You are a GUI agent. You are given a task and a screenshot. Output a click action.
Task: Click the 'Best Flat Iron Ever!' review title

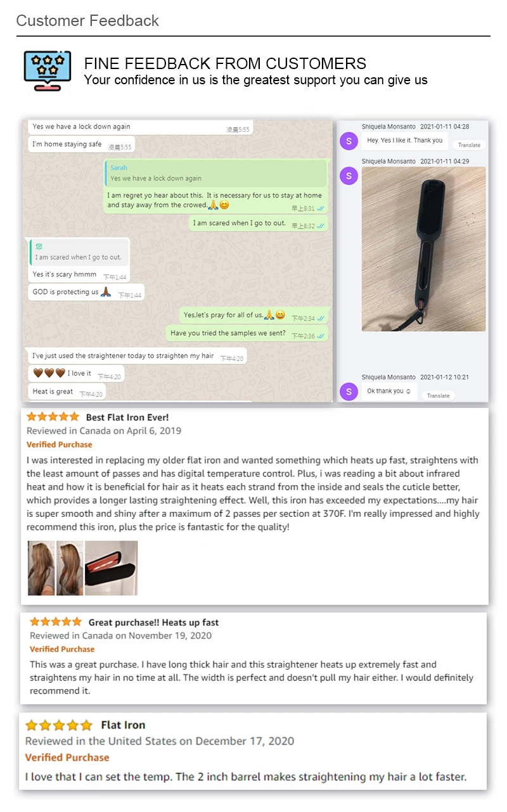[x=127, y=417]
